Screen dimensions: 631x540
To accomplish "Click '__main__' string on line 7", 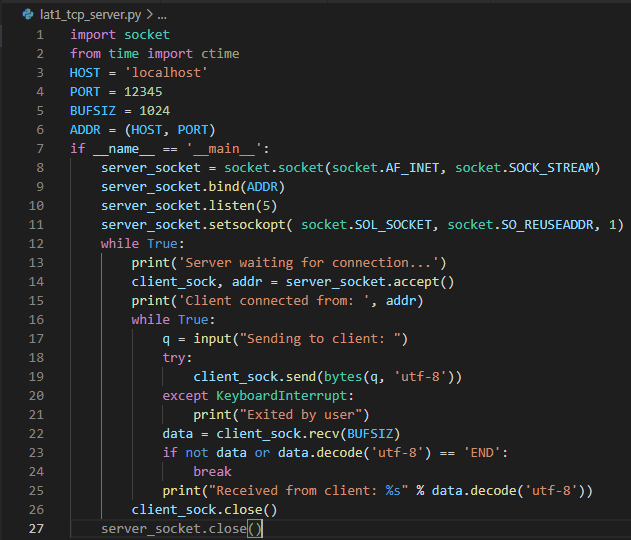I will [x=224, y=149].
